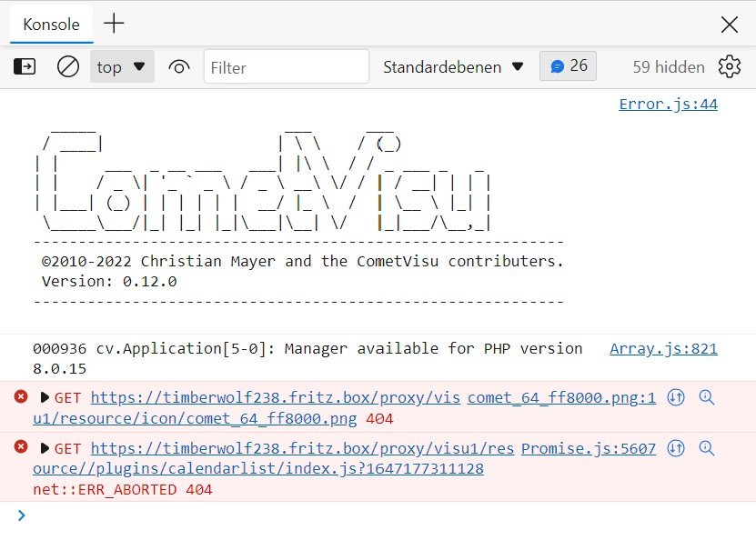Viewport: 756px width, 540px height.
Task: Focus the Filter input field
Action: (287, 67)
